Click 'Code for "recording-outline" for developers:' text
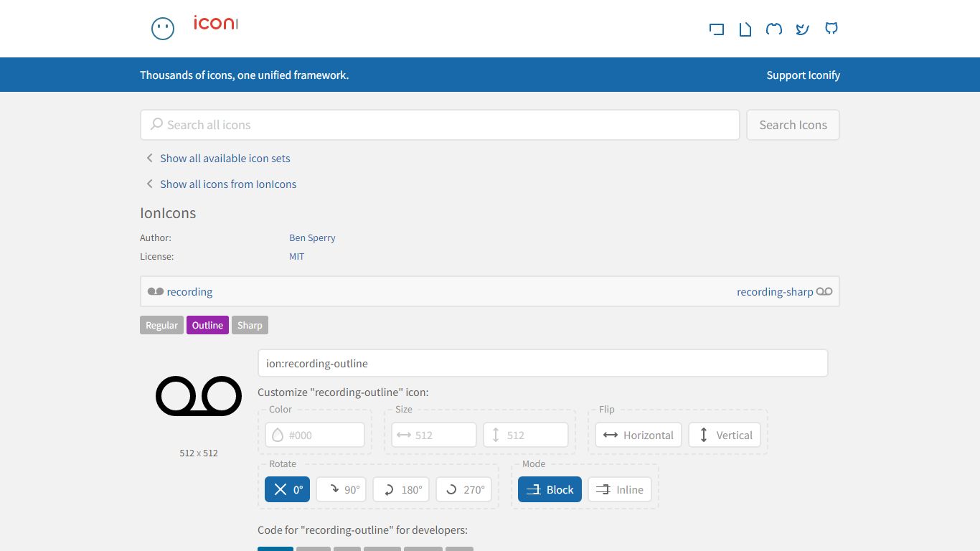The width and height of the screenshot is (980, 551). (x=362, y=529)
